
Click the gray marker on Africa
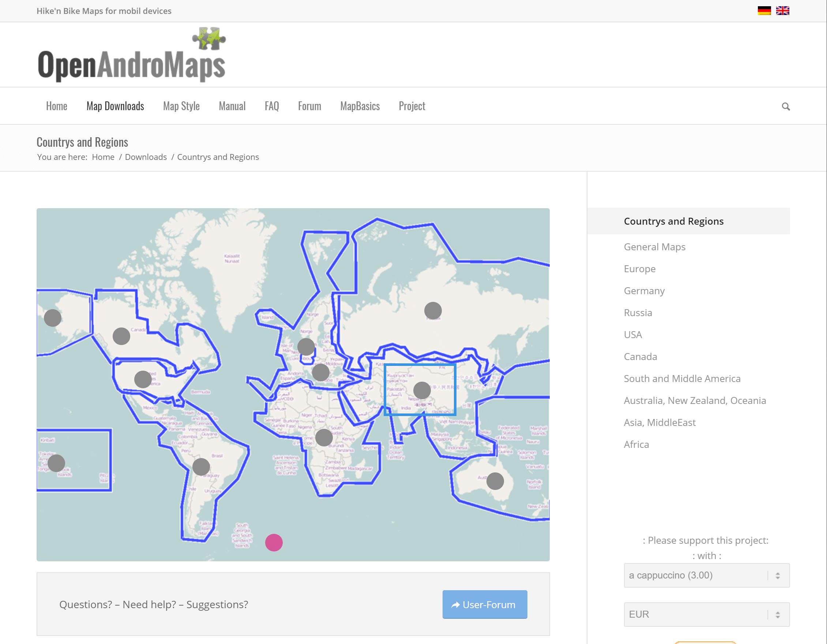pos(324,438)
